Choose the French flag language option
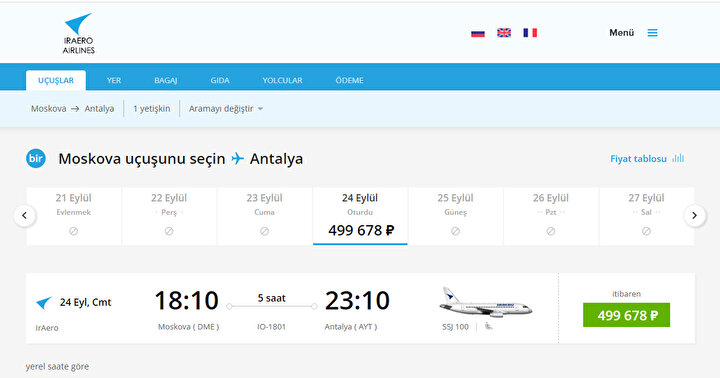Viewport: 720px width, 378px height. [530, 33]
